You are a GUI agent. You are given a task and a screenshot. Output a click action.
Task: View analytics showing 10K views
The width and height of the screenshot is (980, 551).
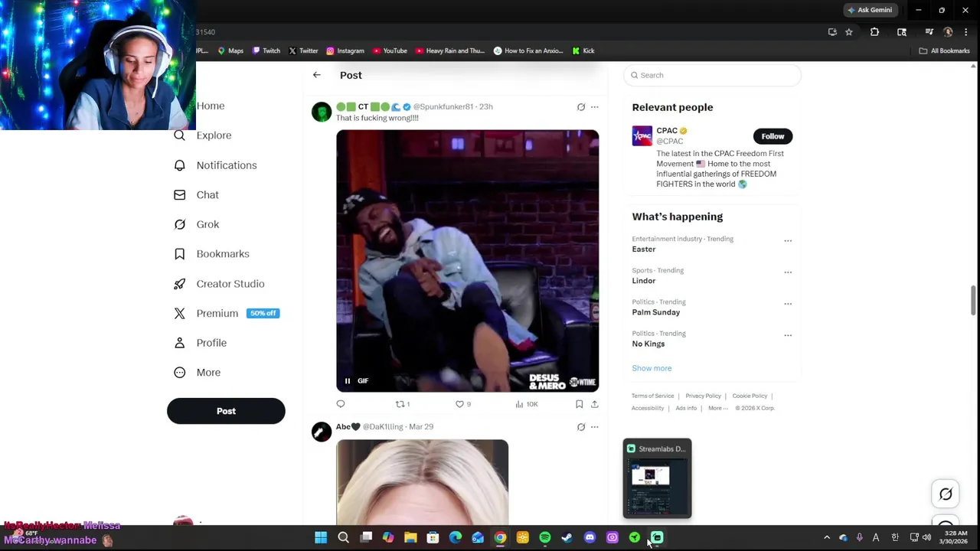coord(527,404)
